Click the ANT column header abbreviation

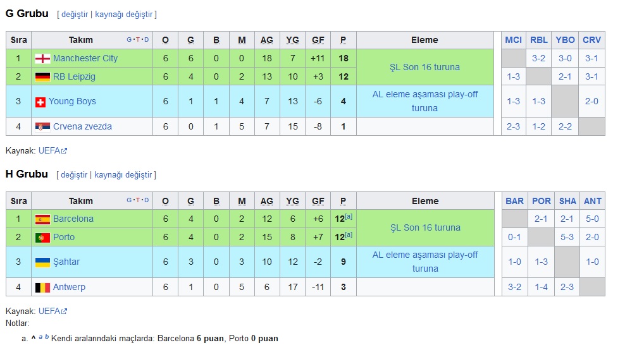(x=593, y=201)
